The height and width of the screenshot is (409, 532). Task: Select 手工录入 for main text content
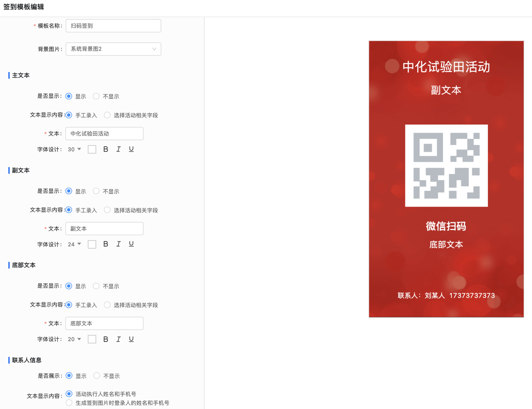point(69,115)
